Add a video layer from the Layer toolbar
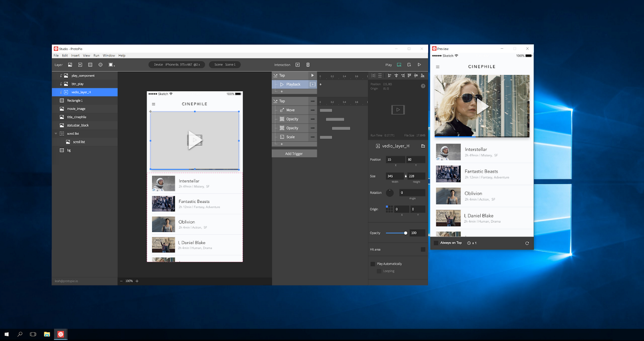 point(80,65)
